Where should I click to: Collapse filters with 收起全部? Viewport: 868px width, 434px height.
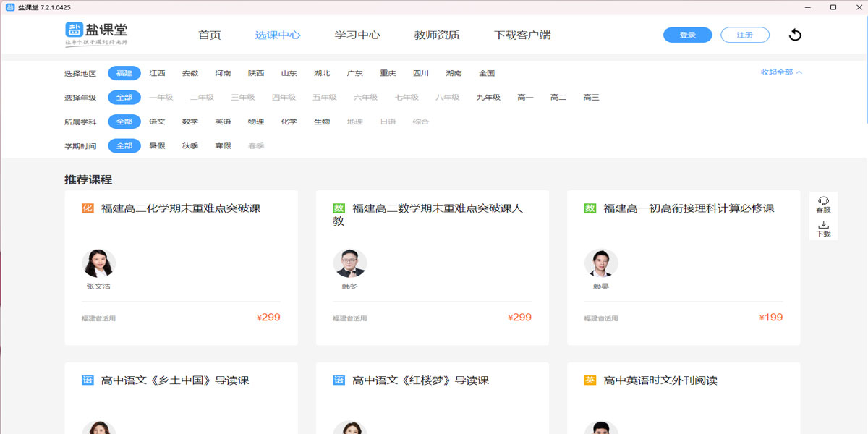tap(781, 72)
